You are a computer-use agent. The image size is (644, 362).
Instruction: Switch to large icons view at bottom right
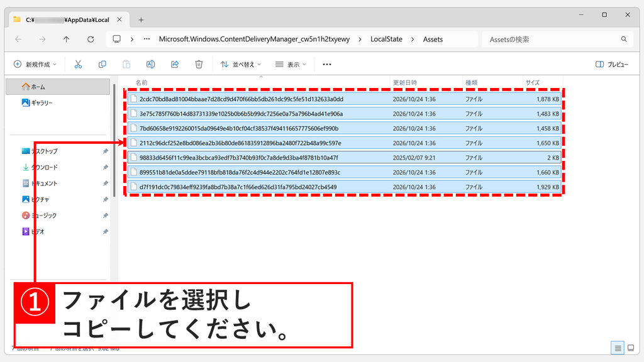[x=631, y=348]
